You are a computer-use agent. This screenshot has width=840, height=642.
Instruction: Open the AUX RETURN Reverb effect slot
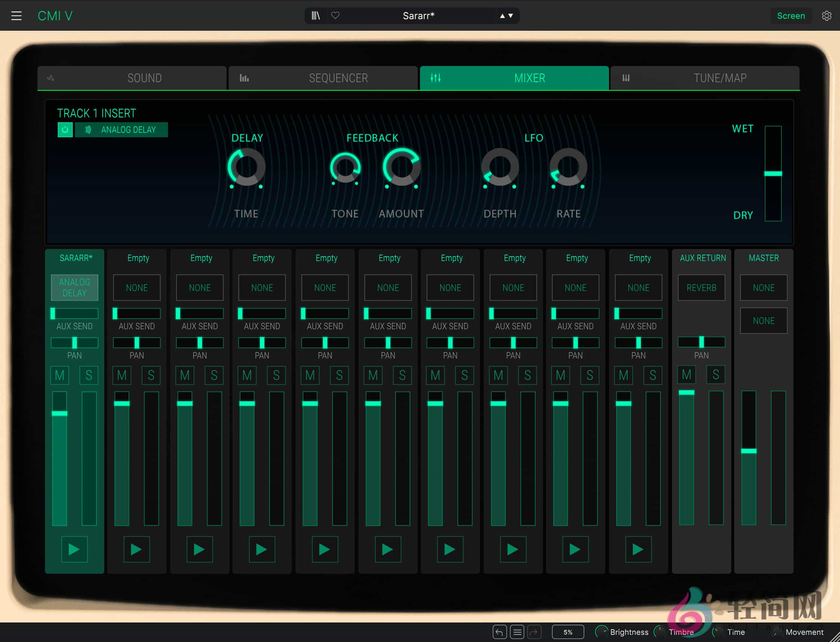[x=701, y=287]
